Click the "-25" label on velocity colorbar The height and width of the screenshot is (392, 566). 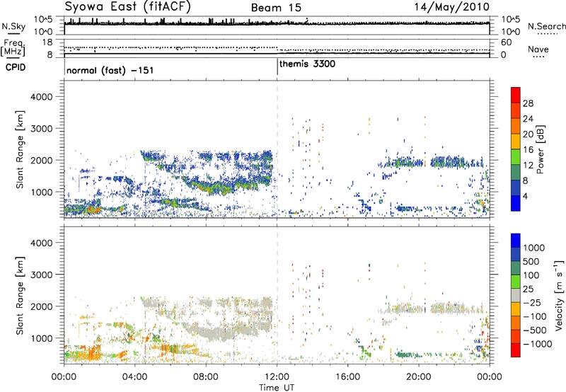(532, 302)
